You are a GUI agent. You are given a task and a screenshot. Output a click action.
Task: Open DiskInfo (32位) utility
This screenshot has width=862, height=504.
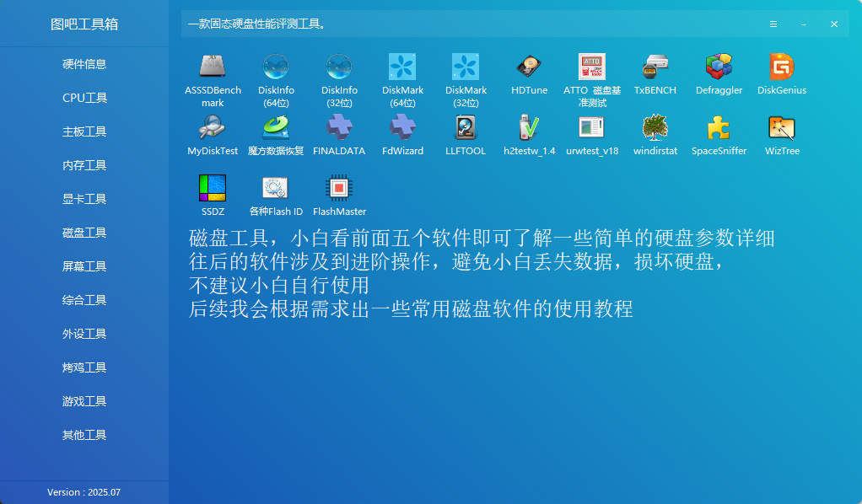(x=339, y=80)
